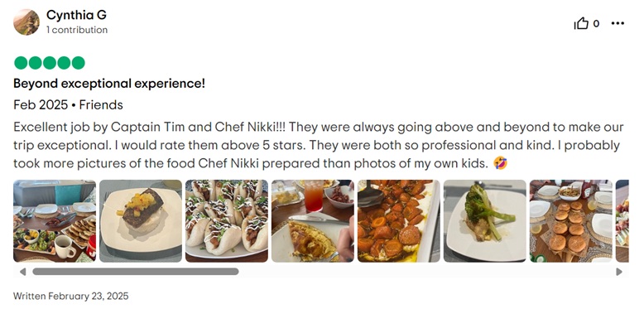Click the helpful vote count number

pyautogui.click(x=596, y=24)
